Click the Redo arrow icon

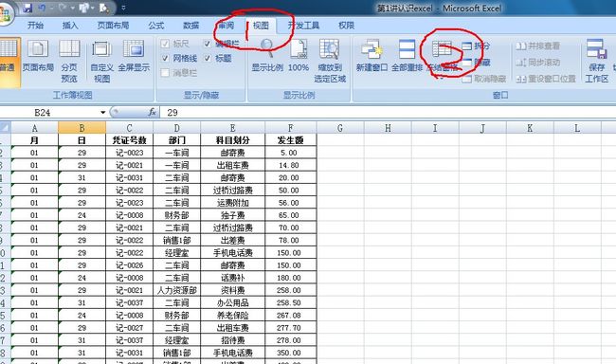63,8
